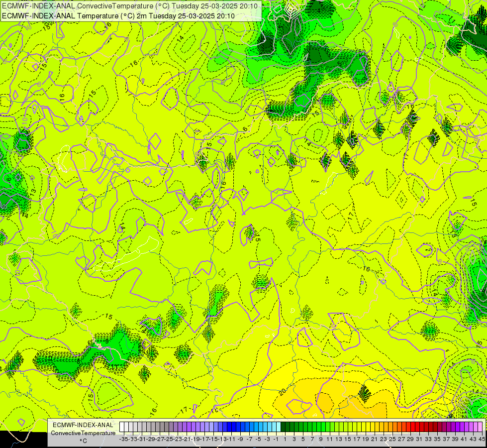487x448 pixels.
Task: Click the 31 value on legend scale
Action: [419, 439]
